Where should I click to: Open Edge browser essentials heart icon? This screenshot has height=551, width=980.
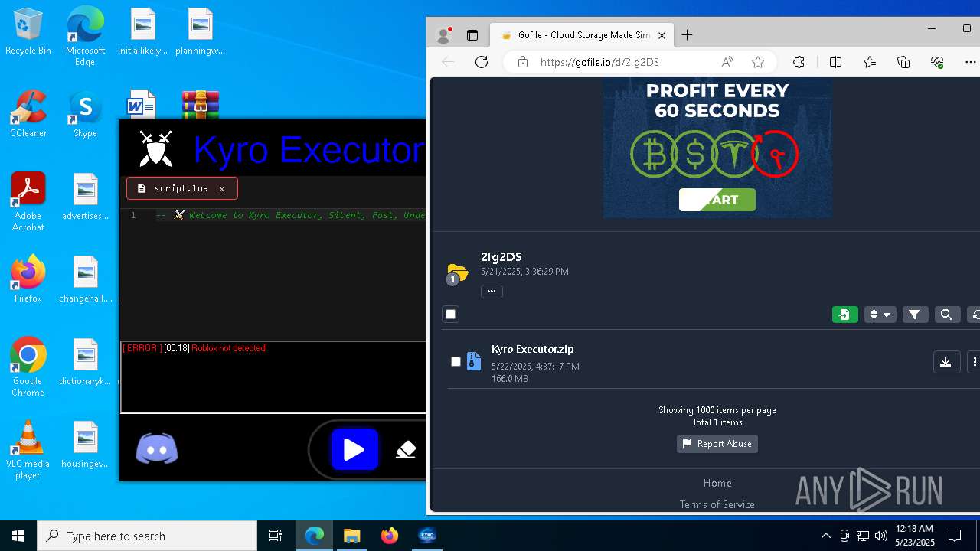pyautogui.click(x=937, y=62)
